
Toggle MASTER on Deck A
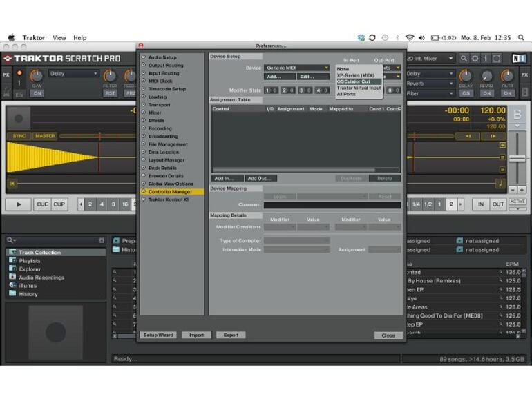45,136
